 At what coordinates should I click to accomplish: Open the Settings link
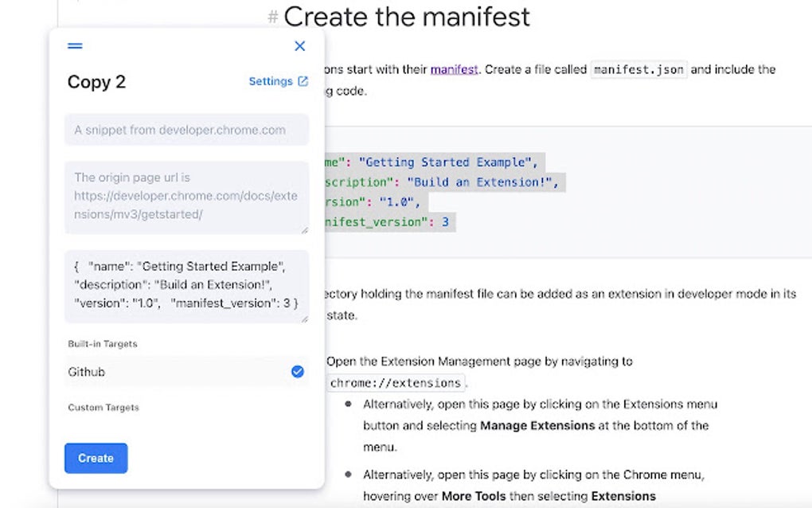(271, 81)
